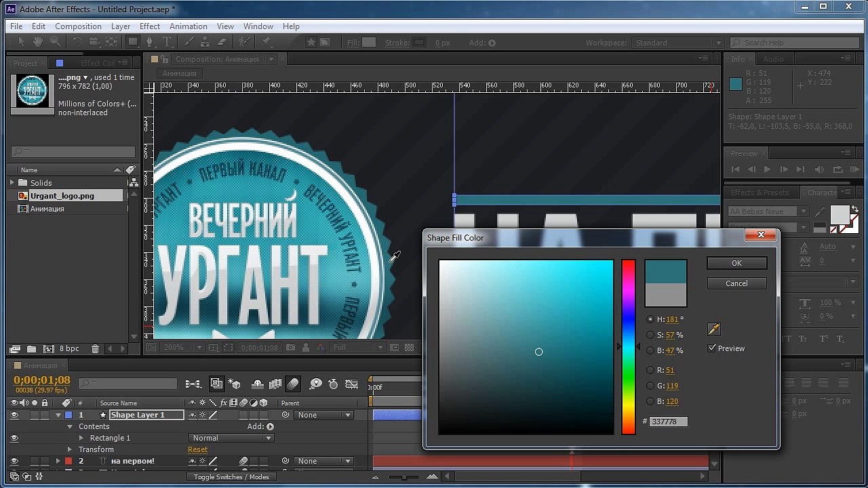Open the composition mini-flowchart in timeline
The image size is (868, 488).
click(x=193, y=384)
